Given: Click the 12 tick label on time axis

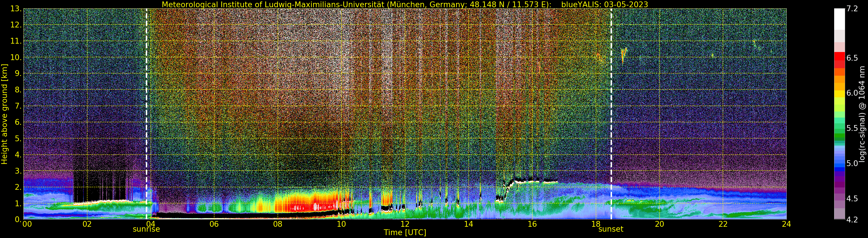Looking at the screenshot, I should [x=405, y=224].
